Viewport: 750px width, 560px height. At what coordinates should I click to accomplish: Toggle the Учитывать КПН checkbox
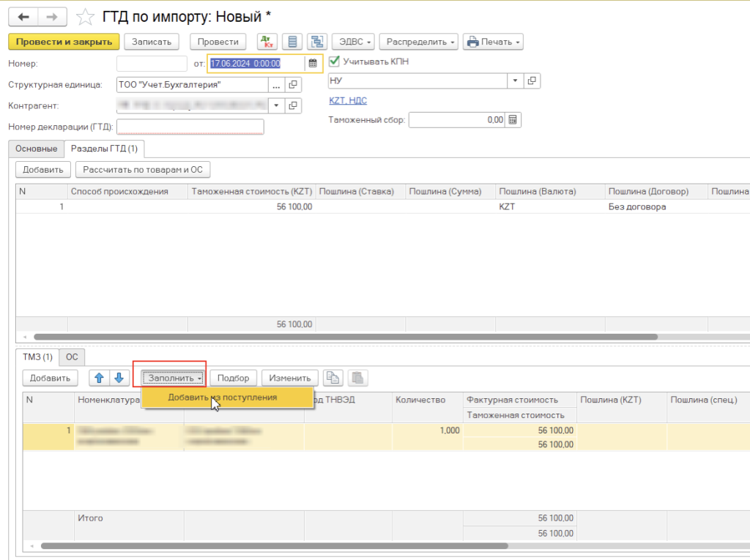tap(335, 61)
